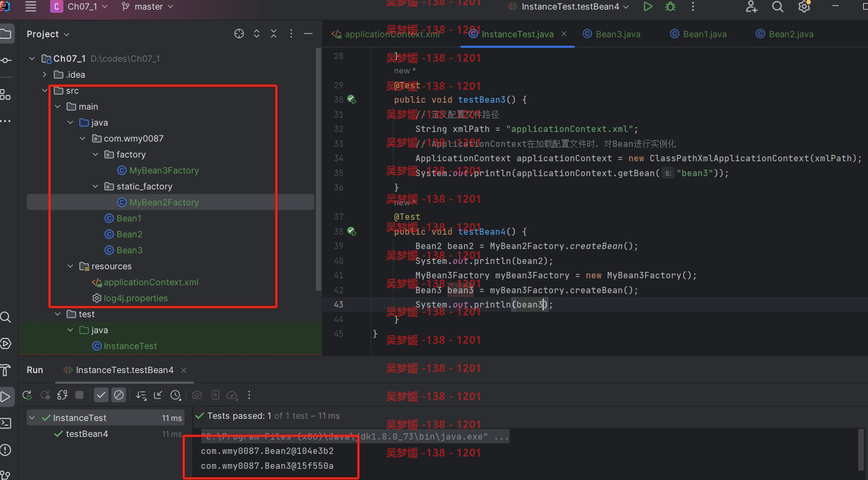
Task: Click the green Run button in the title bar
Action: coord(648,6)
